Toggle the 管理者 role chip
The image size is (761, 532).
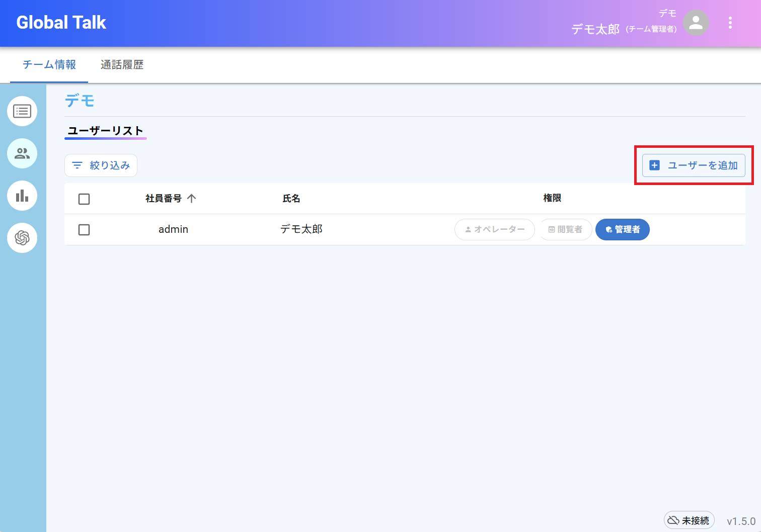pyautogui.click(x=622, y=230)
